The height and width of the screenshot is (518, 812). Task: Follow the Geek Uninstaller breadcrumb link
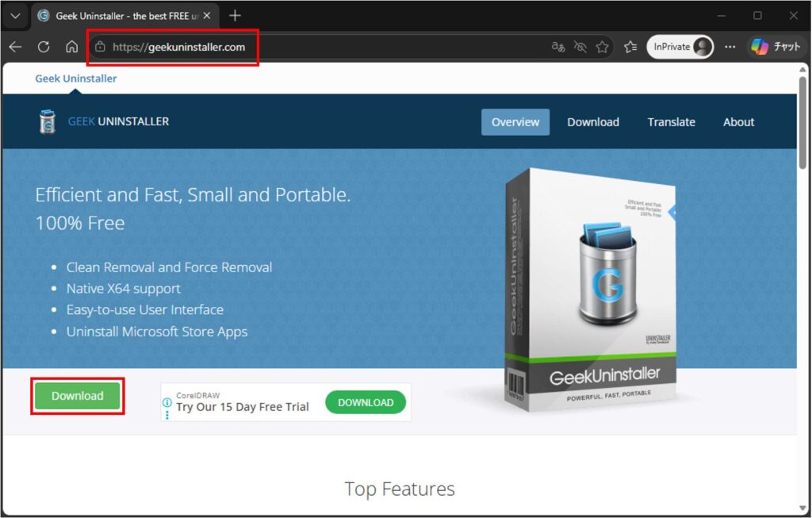(x=75, y=78)
